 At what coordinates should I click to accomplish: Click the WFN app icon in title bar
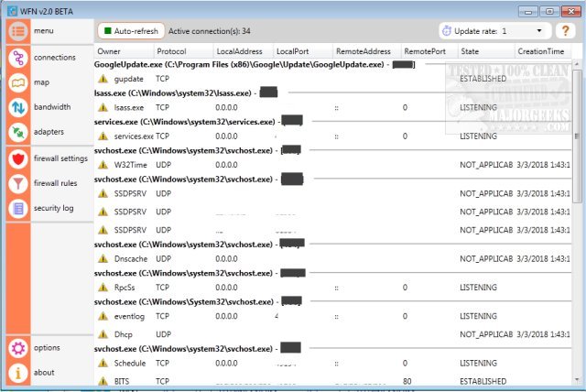click(x=12, y=11)
